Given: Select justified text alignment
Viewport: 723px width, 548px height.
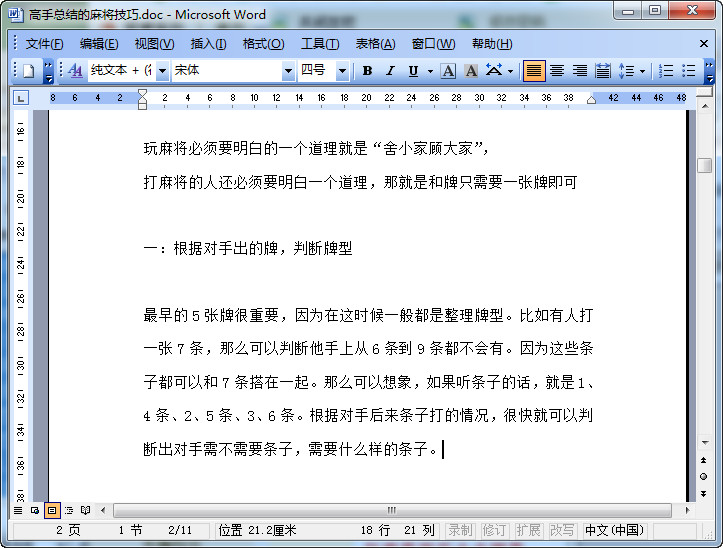Looking at the screenshot, I should point(533,71).
